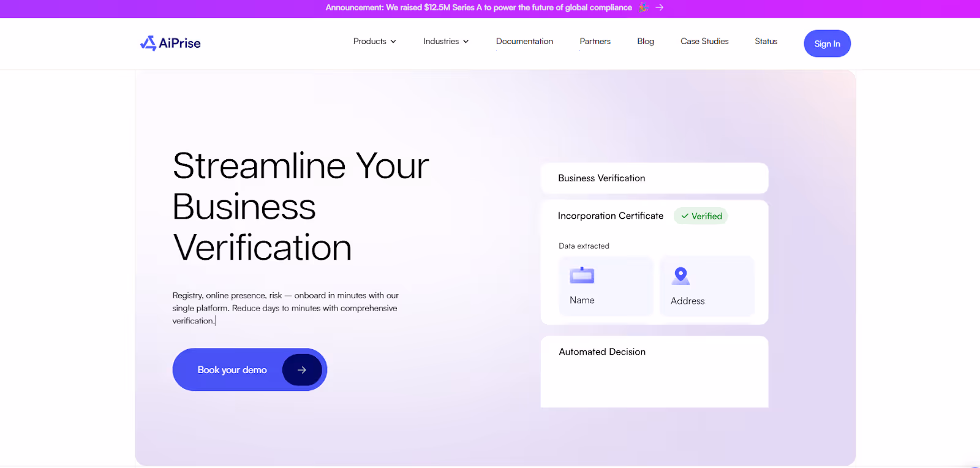Click the announcement banner arrow icon

click(659, 7)
